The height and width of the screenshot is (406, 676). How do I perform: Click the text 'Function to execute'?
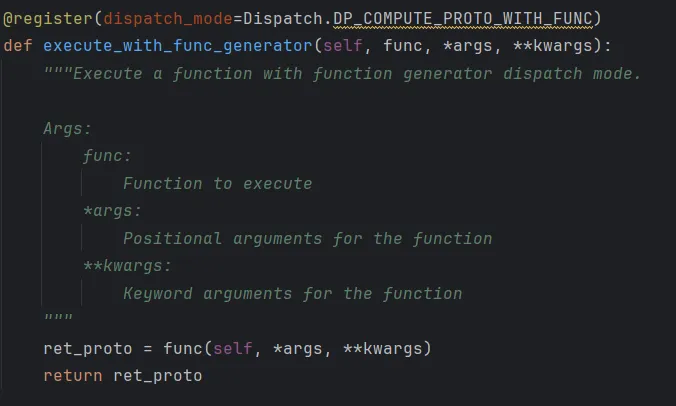(217, 184)
